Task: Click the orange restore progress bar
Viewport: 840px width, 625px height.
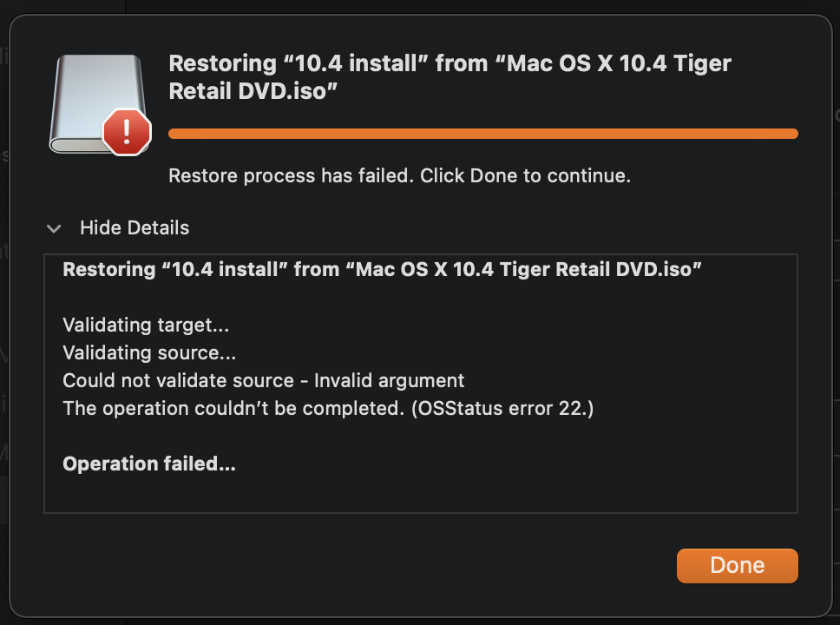Action: click(483, 134)
